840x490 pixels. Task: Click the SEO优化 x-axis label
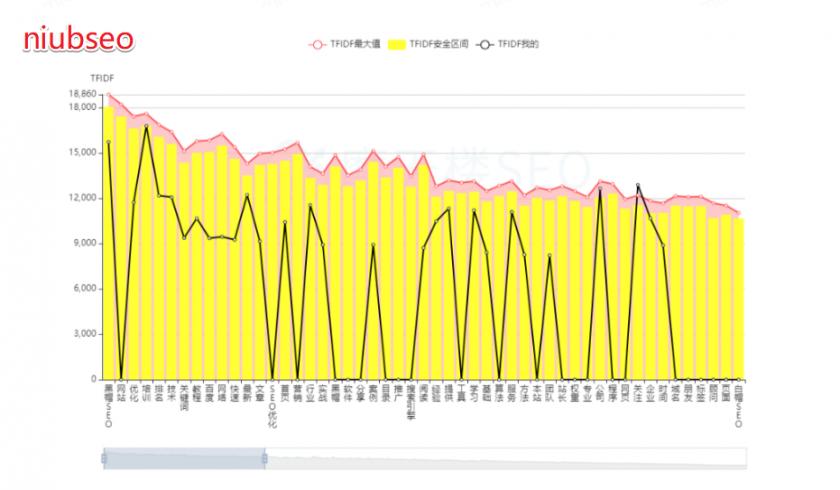[x=273, y=406]
